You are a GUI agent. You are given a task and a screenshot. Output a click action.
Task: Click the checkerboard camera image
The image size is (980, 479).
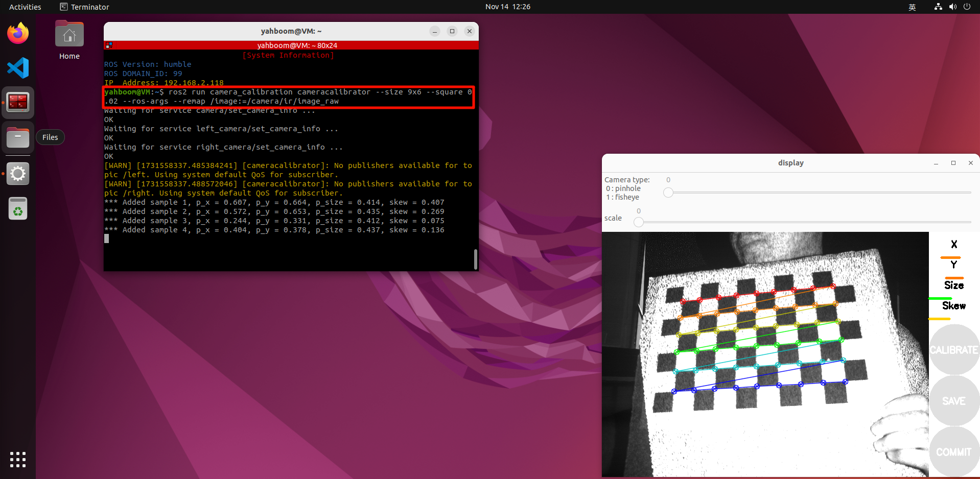(765, 354)
